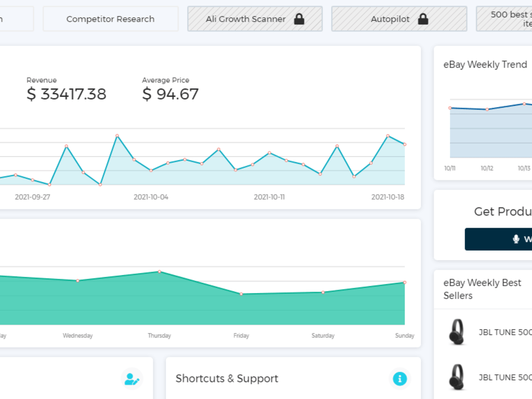This screenshot has width=532, height=399.
Task: Click the user edit icon in the bottom card
Action: coord(131,379)
